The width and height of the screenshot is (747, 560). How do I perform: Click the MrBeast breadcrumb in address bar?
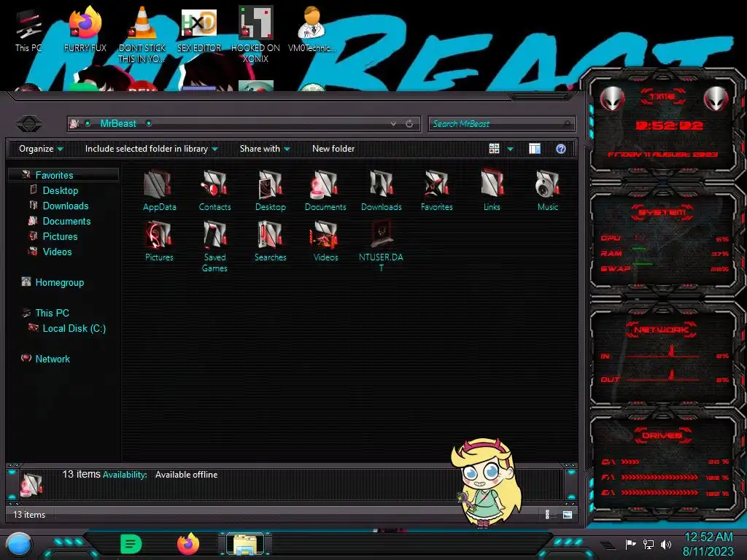tap(118, 123)
